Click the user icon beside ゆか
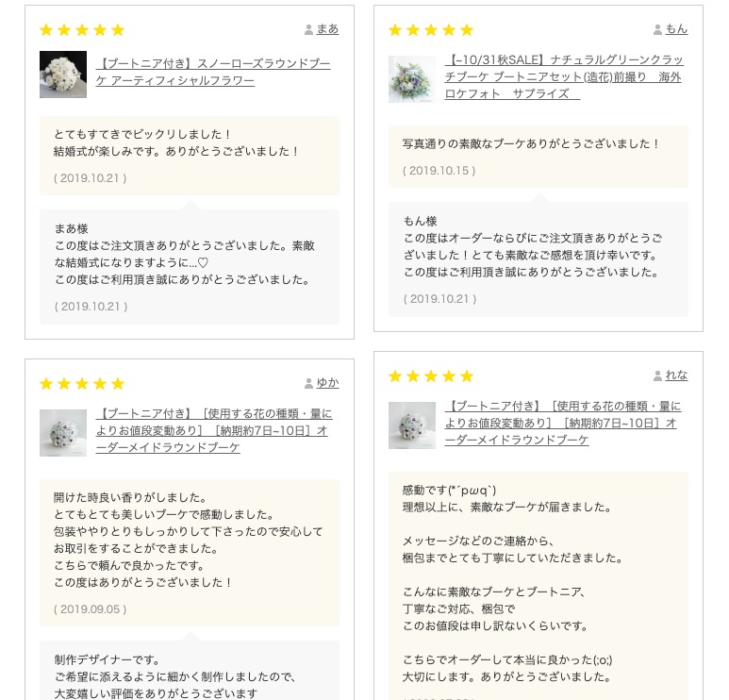 point(308,383)
